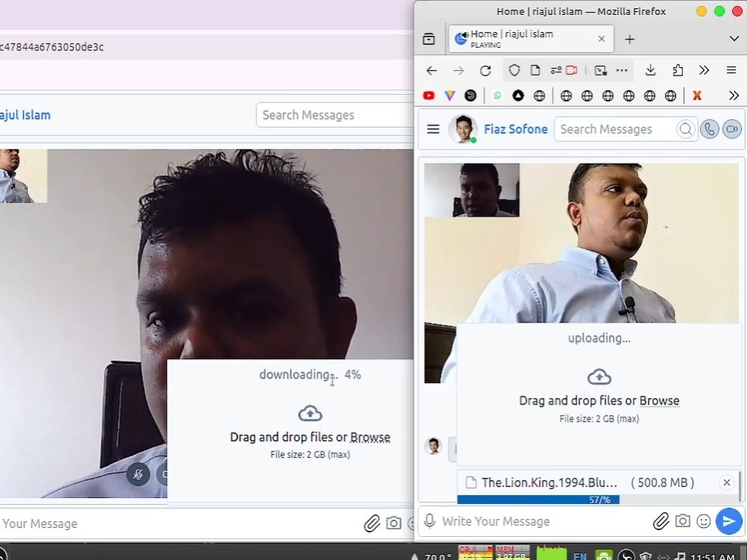
Task: Select the 'Home | riajul islam' tab
Action: [530, 39]
